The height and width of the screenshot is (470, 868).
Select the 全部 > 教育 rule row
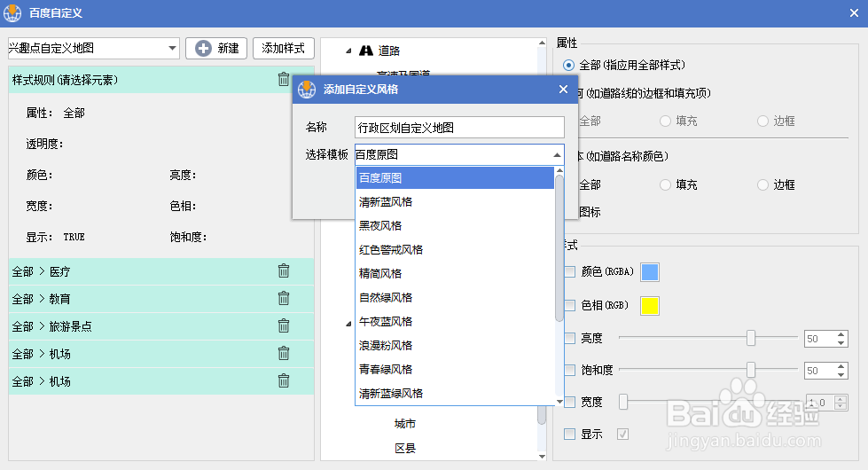point(161,299)
